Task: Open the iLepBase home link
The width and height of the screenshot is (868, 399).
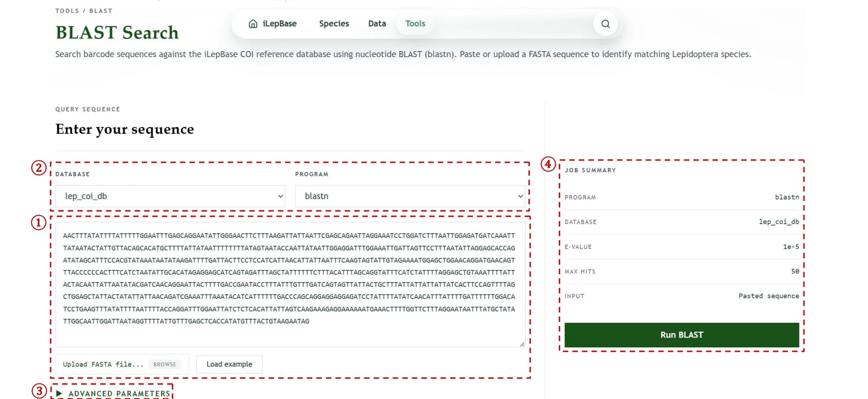Action: (x=273, y=23)
